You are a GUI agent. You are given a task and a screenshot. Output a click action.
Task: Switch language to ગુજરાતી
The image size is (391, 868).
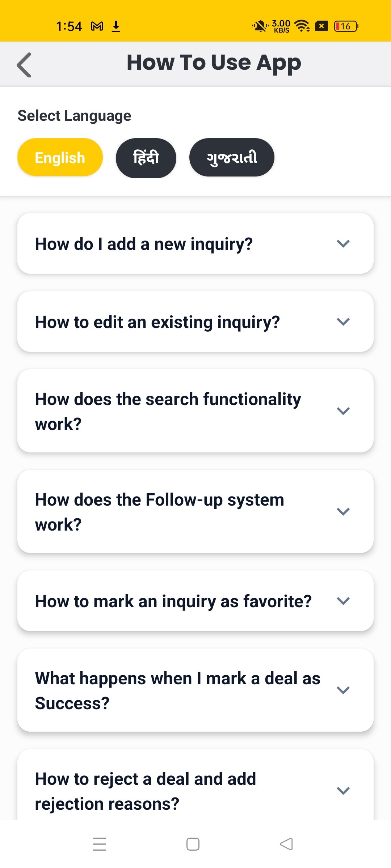[231, 157]
